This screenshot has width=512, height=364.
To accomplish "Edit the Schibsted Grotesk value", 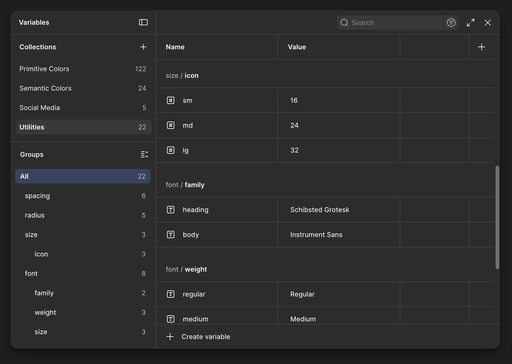I will 339,210.
